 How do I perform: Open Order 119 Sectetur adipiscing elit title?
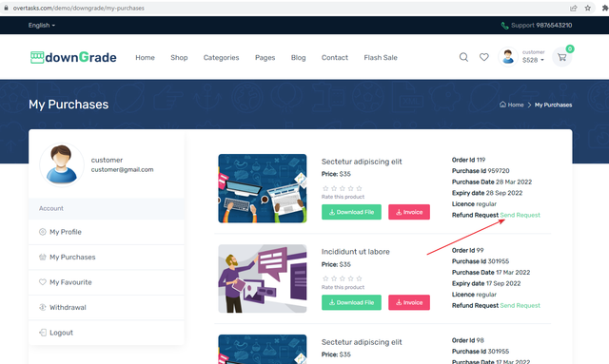pos(362,162)
